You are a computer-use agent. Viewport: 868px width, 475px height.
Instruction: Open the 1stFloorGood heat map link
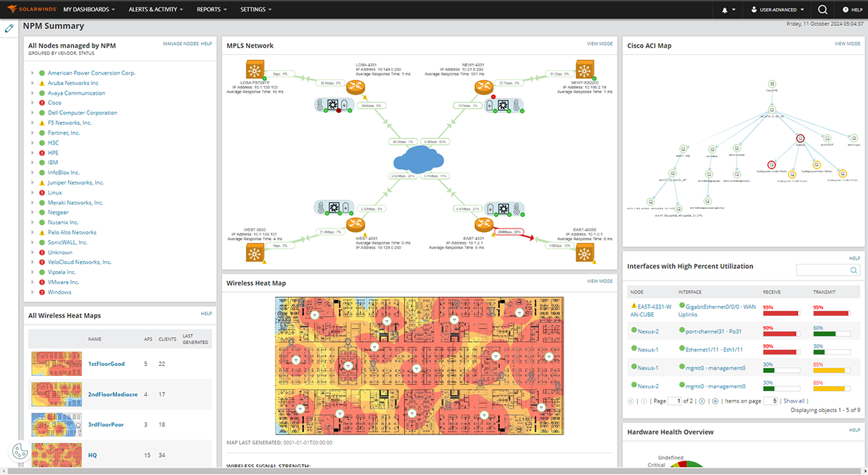coord(106,364)
